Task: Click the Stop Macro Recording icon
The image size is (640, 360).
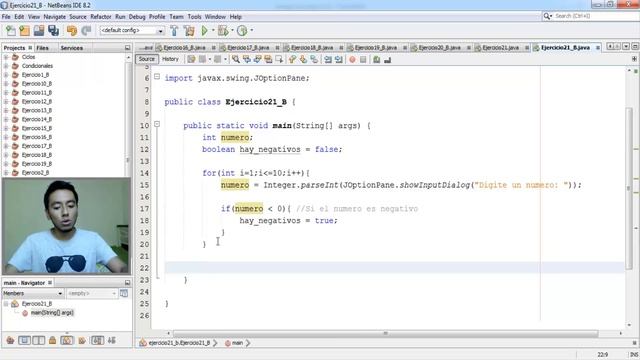Action: pos(363,60)
